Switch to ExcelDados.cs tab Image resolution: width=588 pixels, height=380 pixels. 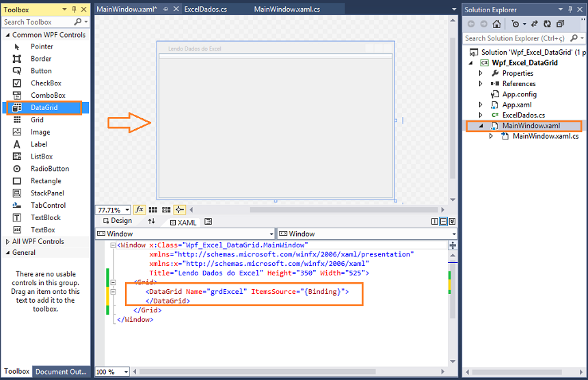206,10
